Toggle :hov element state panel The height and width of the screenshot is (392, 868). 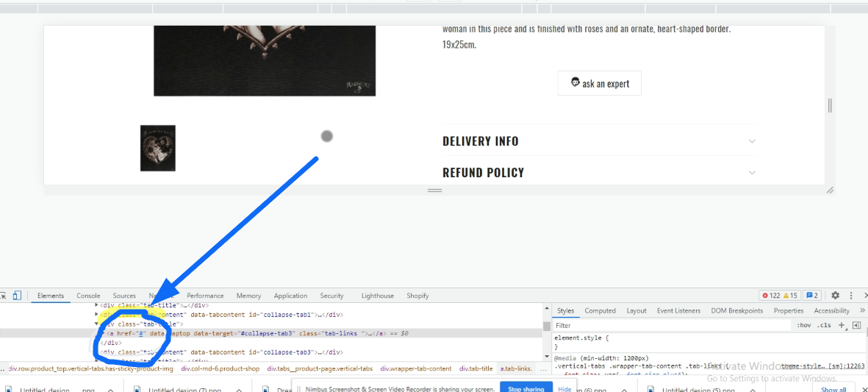pos(803,326)
